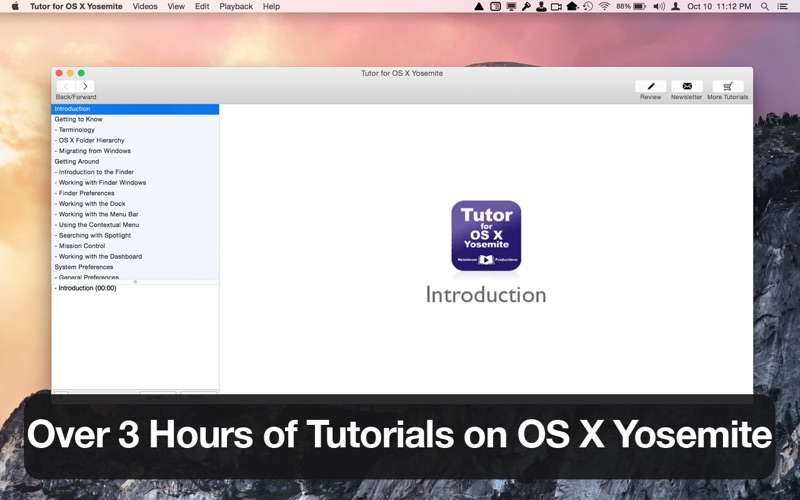
Task: Select Working with Finder Windows lesson
Action: tap(135, 183)
